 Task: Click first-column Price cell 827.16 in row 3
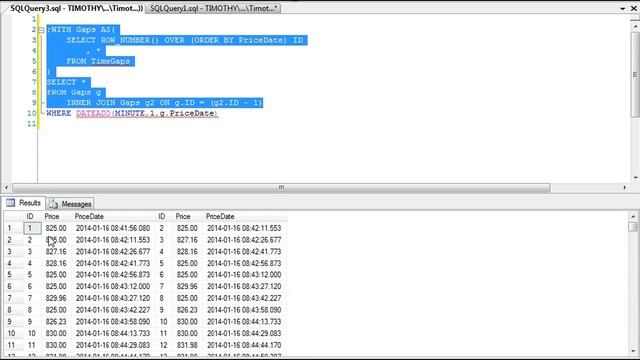click(56, 251)
